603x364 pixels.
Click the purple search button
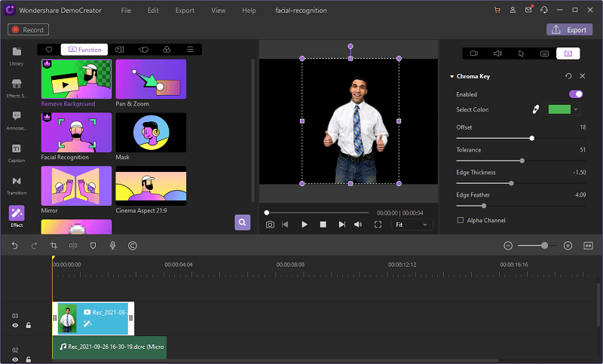coord(242,222)
